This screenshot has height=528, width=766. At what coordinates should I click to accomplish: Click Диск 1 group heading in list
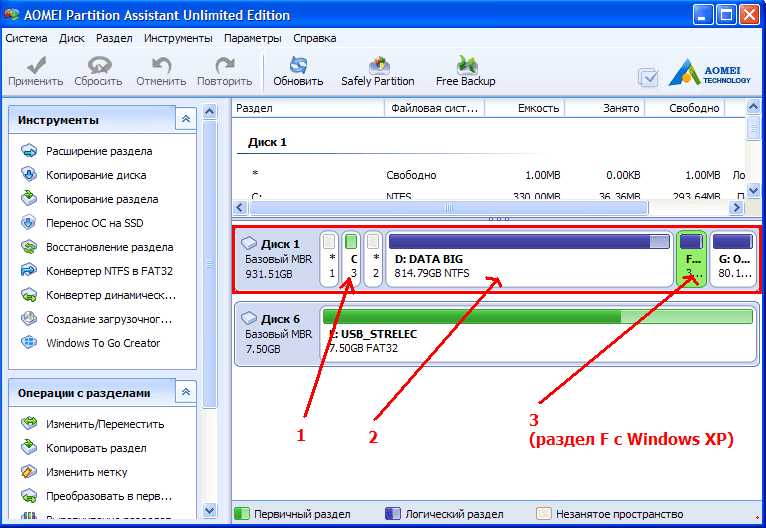tap(267, 142)
